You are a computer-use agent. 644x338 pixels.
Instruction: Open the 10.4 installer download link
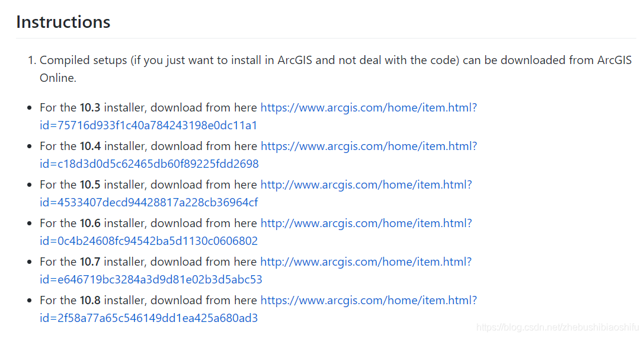369,146
